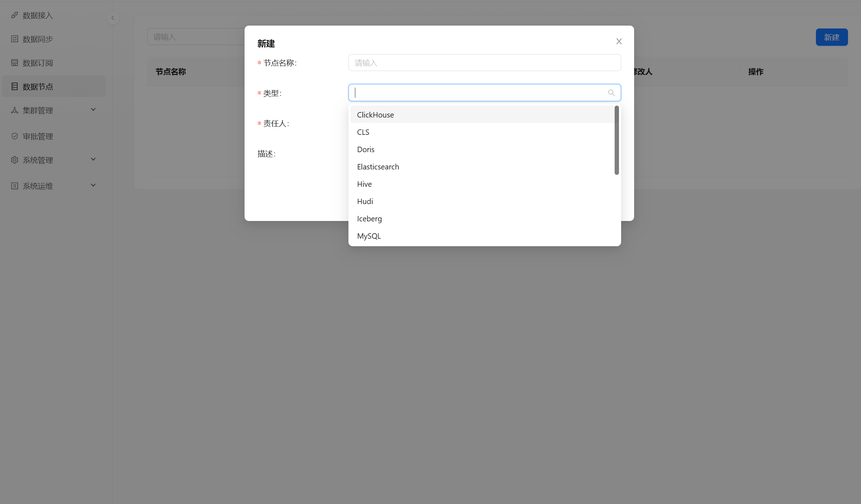Image resolution: width=861 pixels, height=504 pixels.
Task: Click the 系统运维 list icon
Action: click(14, 186)
